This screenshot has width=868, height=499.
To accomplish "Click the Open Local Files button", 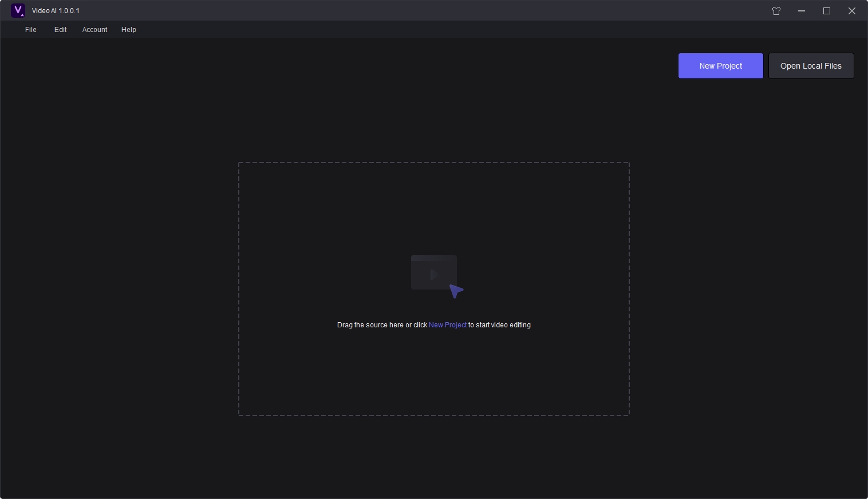I will pos(811,66).
